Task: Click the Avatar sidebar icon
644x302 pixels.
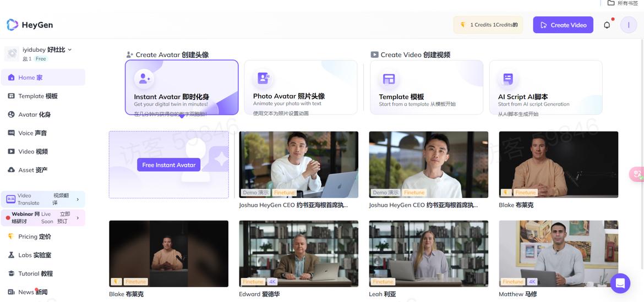Action: (11, 114)
